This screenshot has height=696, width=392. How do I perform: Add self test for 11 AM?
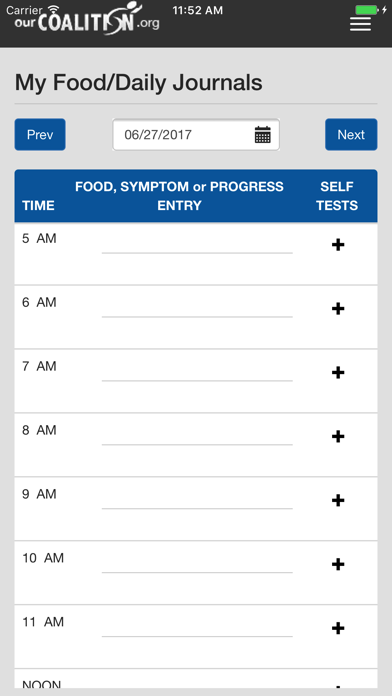(338, 629)
